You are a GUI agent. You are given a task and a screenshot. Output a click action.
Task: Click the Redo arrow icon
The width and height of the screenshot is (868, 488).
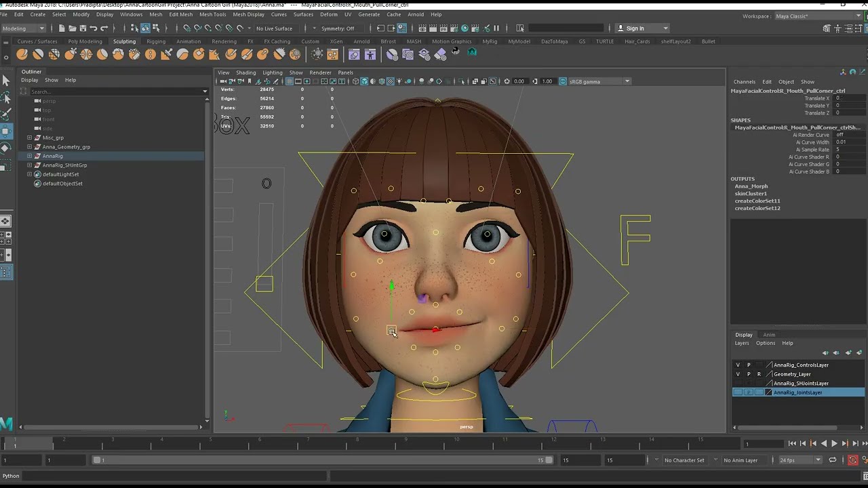(104, 28)
